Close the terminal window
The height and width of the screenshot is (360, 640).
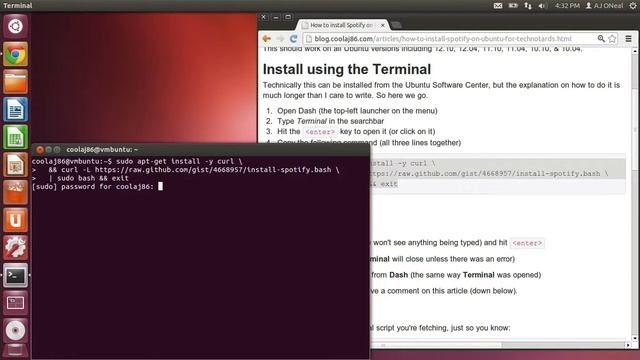pos(40,149)
